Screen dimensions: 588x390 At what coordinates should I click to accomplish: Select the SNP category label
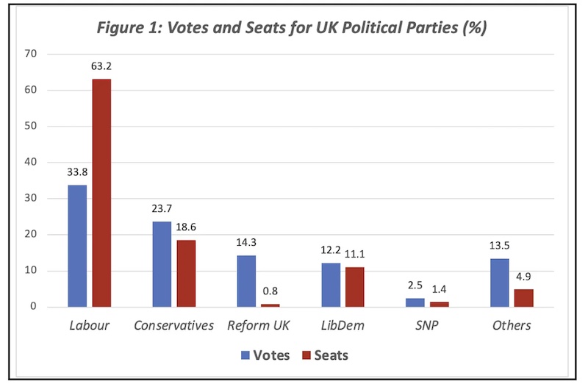coord(427,325)
